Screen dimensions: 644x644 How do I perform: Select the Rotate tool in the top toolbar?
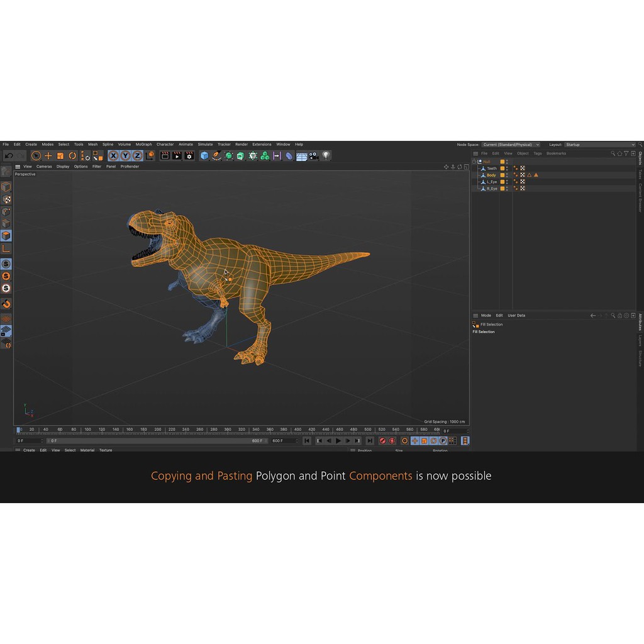point(72,155)
